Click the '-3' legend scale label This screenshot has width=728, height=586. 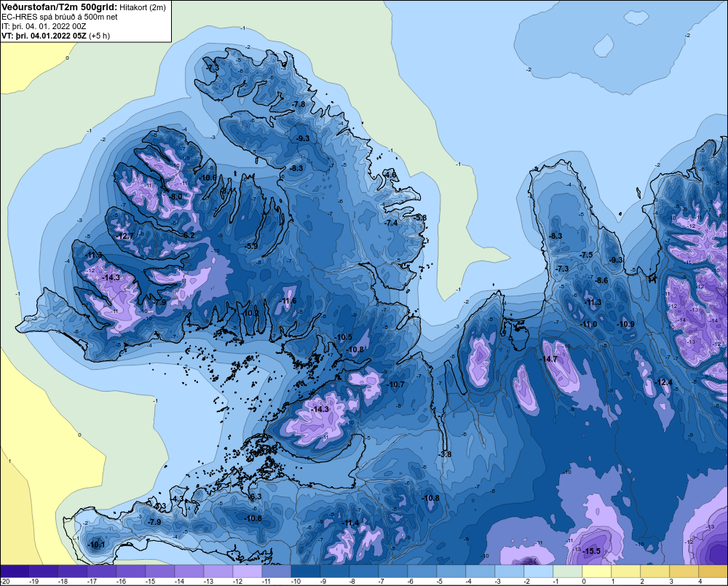click(x=499, y=582)
